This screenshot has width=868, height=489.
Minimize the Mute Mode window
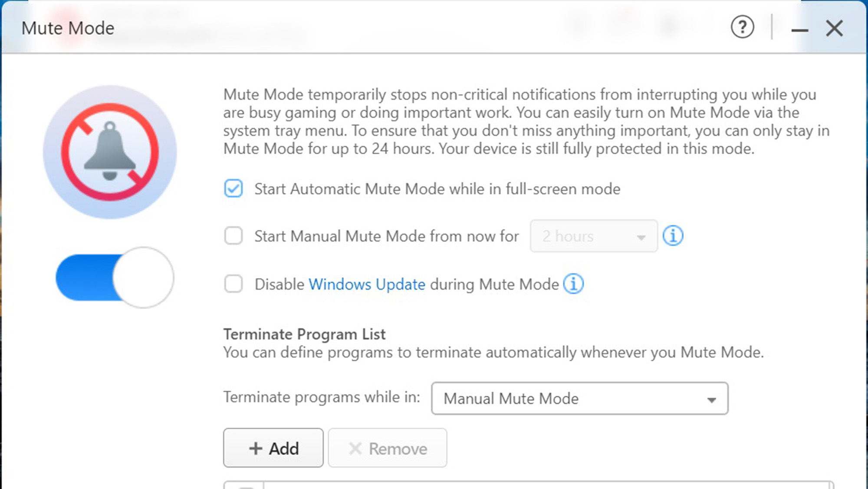pyautogui.click(x=799, y=30)
